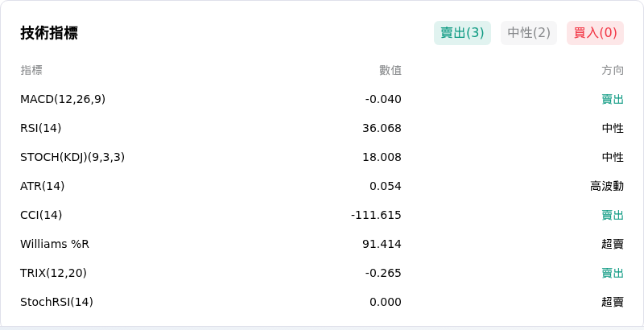Click the ATR 高波動 direction label
The image size is (644, 330).
pos(607,186)
